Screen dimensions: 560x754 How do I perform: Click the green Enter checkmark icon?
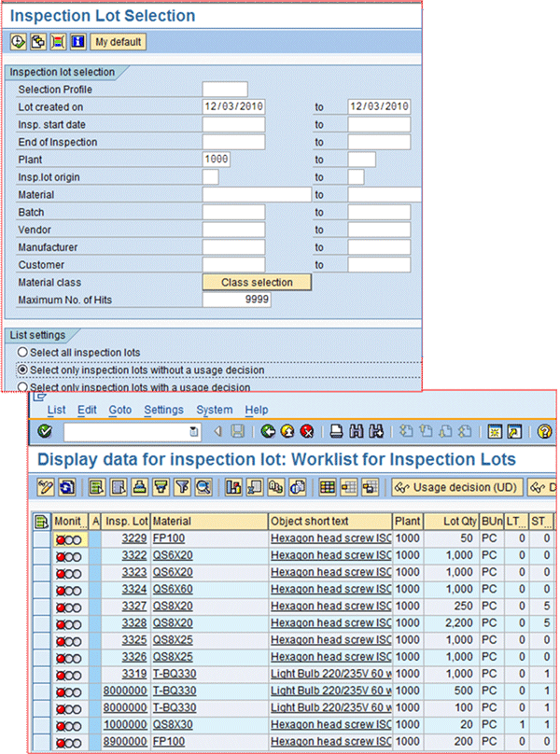pyautogui.click(x=45, y=431)
